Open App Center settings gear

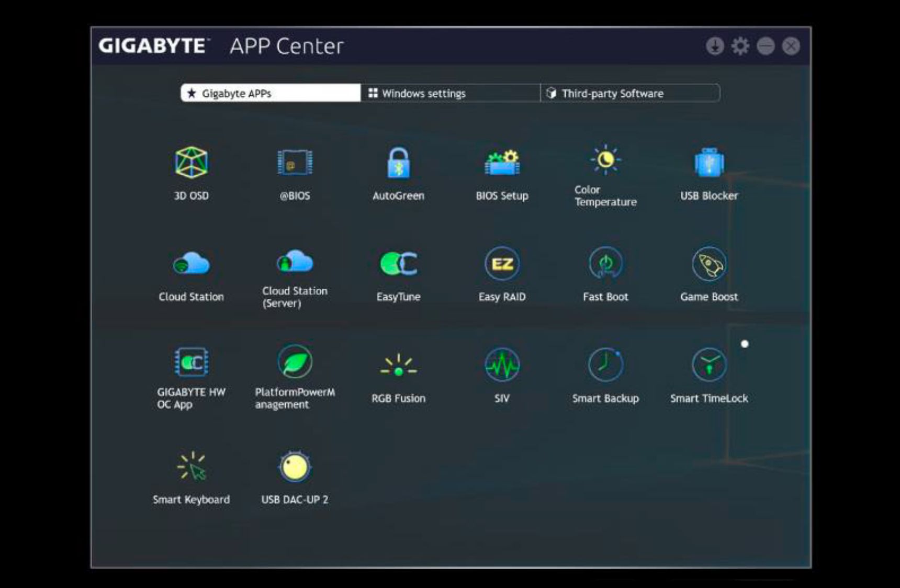(x=740, y=46)
